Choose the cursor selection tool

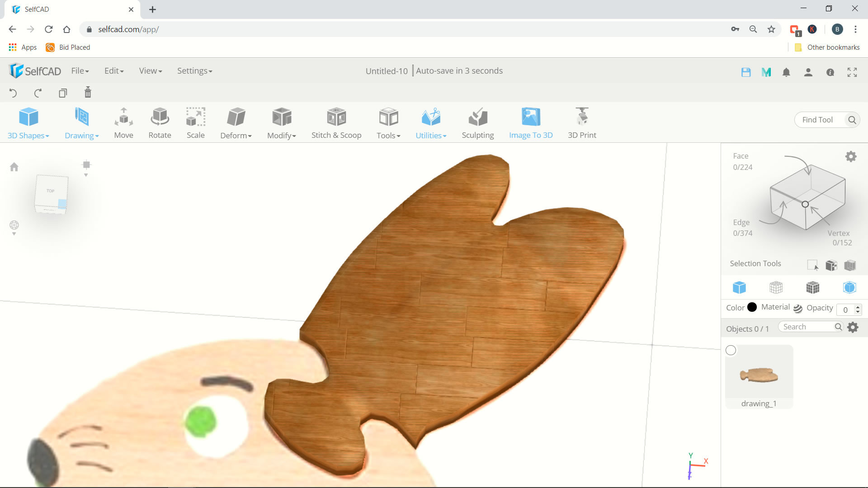click(812, 265)
